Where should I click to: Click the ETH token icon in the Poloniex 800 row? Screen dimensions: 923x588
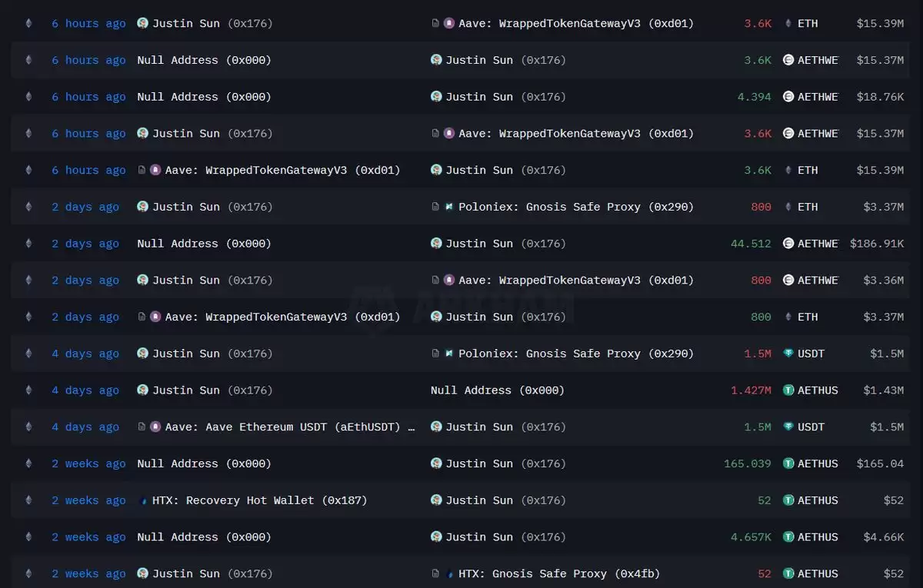point(788,207)
